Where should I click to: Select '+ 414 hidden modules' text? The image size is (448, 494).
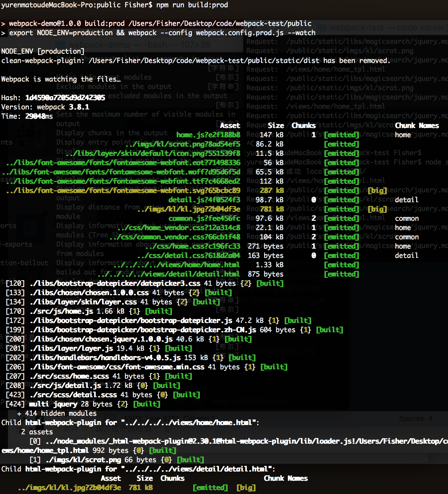pyautogui.click(x=57, y=413)
